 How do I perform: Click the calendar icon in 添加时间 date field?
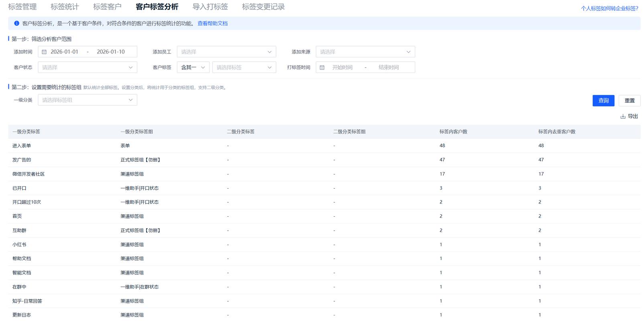click(44, 52)
